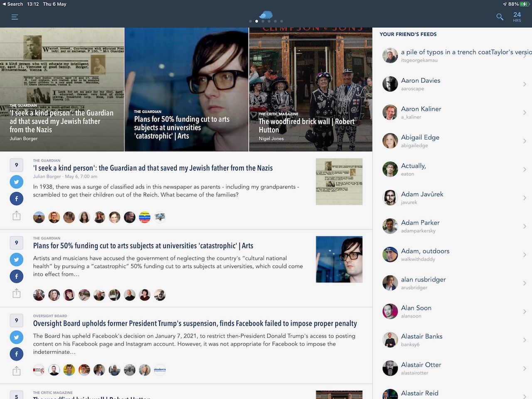Tap share icon under Oversight Board article

click(16, 371)
